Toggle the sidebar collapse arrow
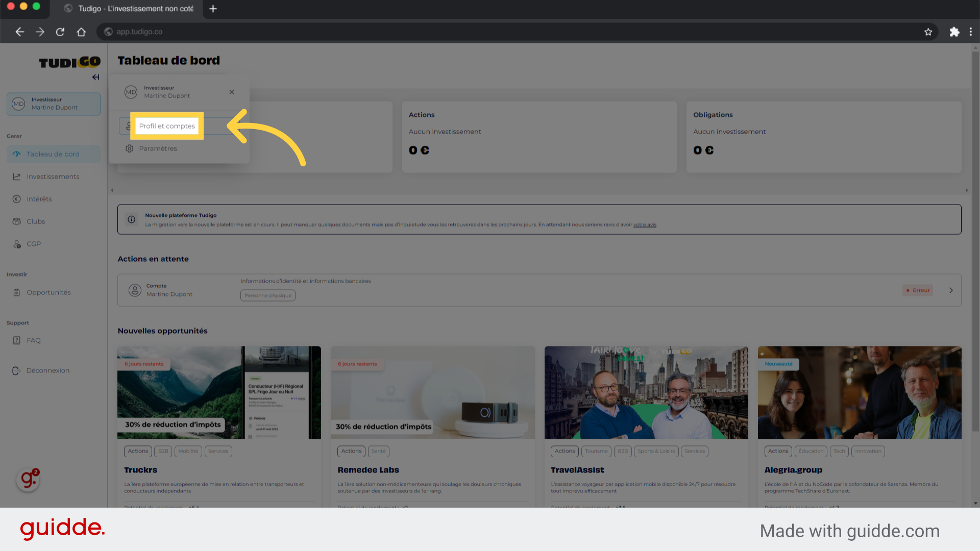The image size is (980, 551). point(96,77)
